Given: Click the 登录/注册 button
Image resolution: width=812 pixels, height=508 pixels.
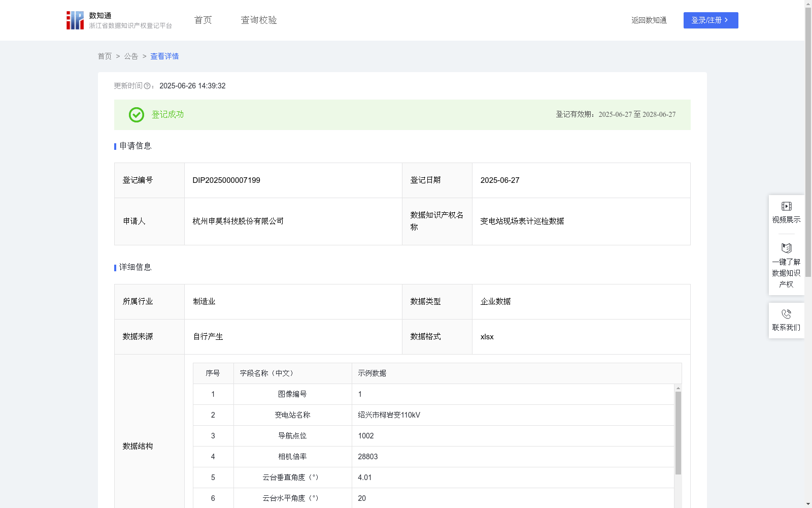Looking at the screenshot, I should pyautogui.click(x=710, y=20).
